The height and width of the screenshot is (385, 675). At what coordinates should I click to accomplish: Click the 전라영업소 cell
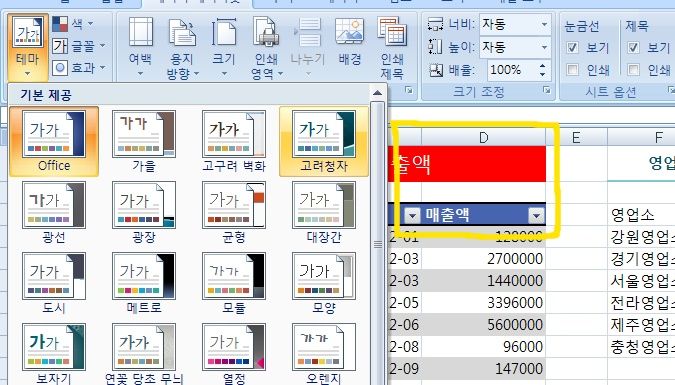pyautogui.click(x=641, y=303)
